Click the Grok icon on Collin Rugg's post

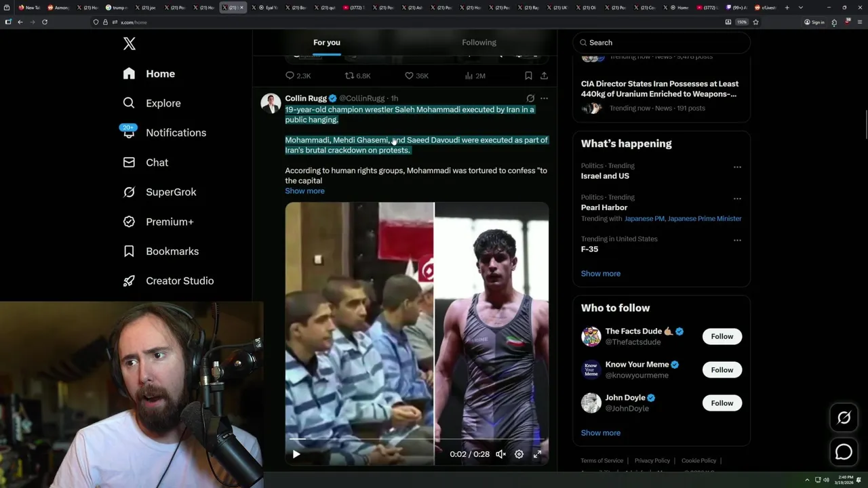(530, 98)
